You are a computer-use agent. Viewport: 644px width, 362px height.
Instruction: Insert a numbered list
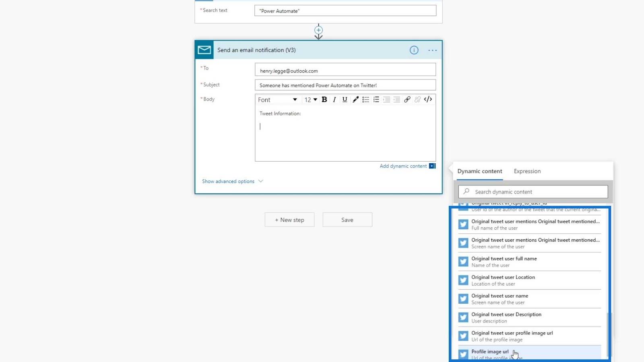[x=376, y=100]
